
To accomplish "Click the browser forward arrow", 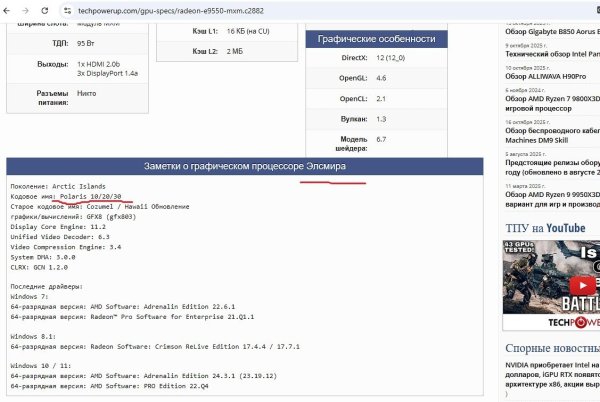I will tap(25, 11).
